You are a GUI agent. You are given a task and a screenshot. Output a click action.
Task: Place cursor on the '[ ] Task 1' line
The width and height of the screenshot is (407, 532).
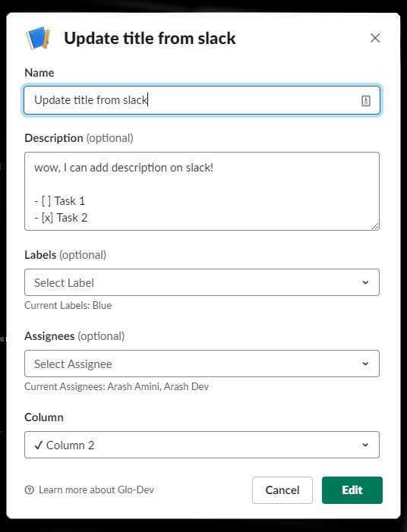click(60, 201)
